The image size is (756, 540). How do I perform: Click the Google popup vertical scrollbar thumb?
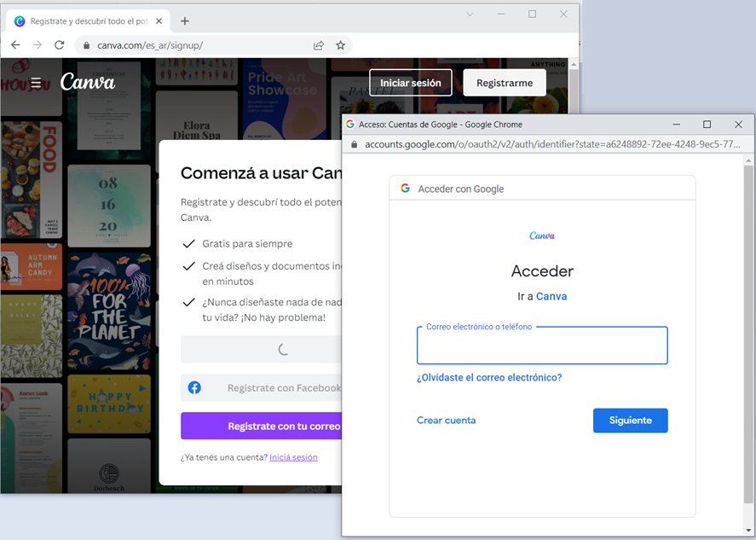tap(748, 336)
